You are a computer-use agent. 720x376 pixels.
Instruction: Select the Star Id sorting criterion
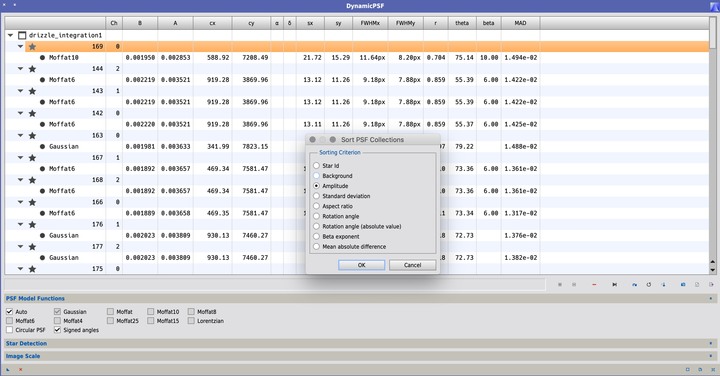(x=316, y=166)
